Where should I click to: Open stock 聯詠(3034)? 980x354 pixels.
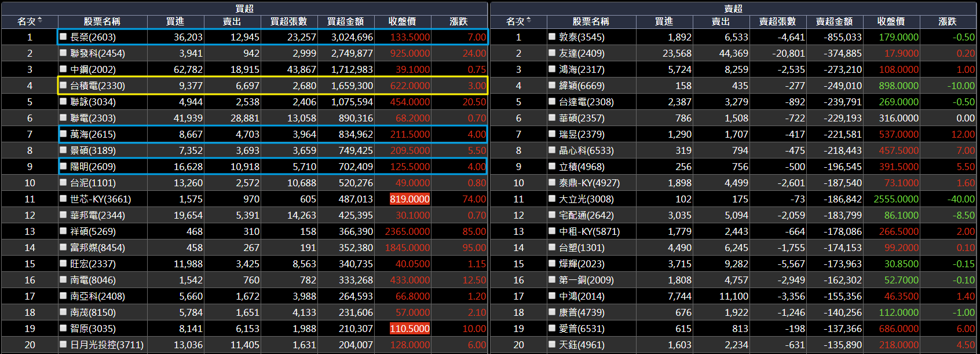click(93, 102)
